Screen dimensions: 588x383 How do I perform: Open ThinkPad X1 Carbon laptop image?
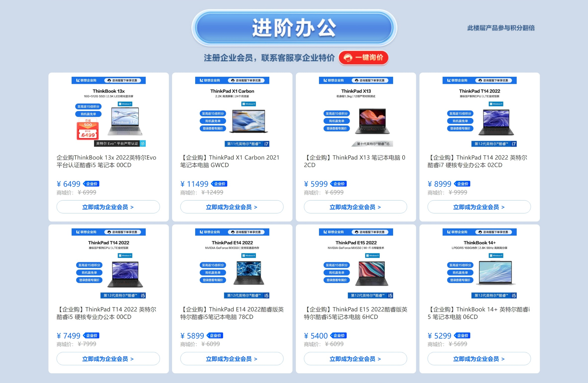[249, 121]
